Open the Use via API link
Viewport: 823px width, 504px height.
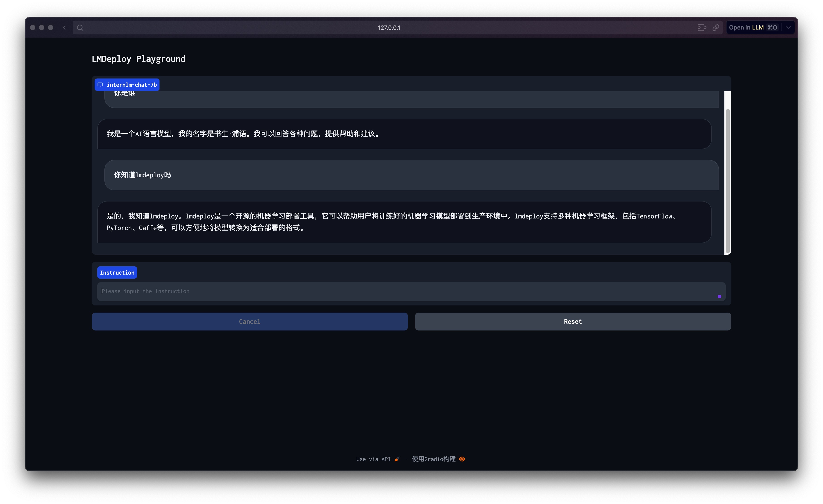(x=373, y=459)
